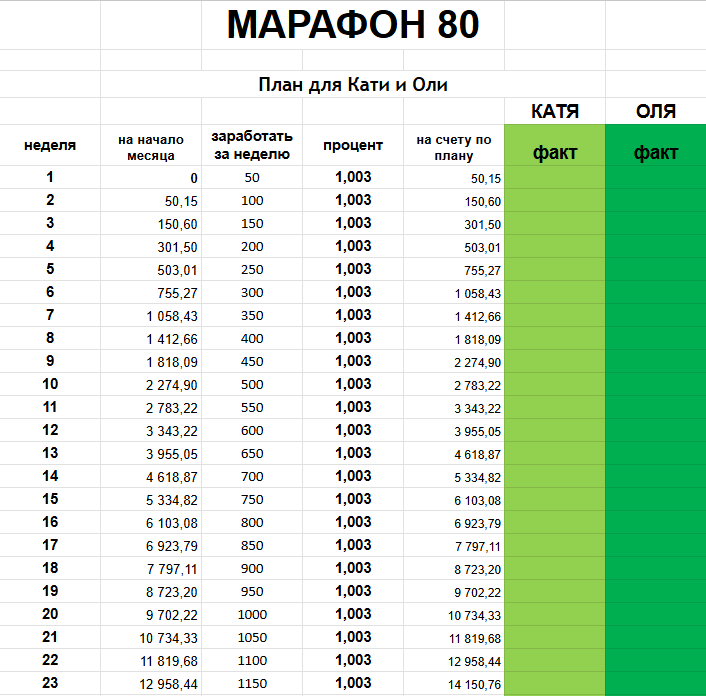
Task: Click planned balance 14 150,76 in week 23
Action: pos(453,683)
